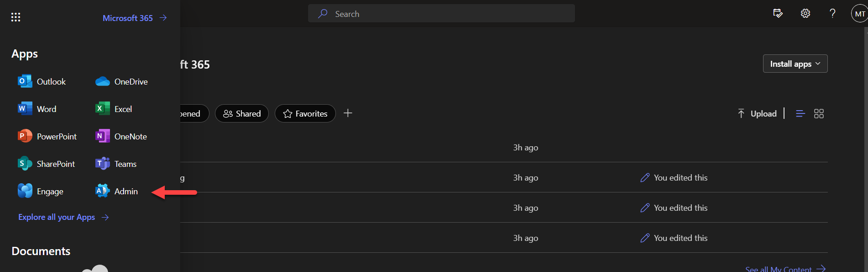Launch OneDrive from the apps list

pyautogui.click(x=103, y=81)
